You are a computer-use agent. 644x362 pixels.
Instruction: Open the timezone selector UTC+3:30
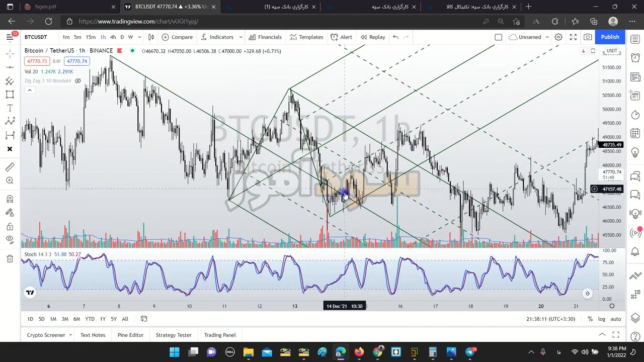tap(551, 319)
